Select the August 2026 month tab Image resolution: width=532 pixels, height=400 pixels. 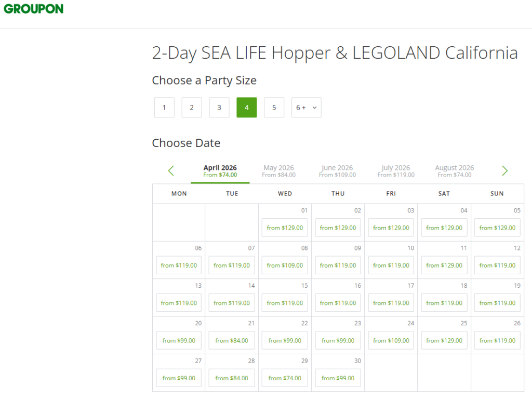(455, 171)
